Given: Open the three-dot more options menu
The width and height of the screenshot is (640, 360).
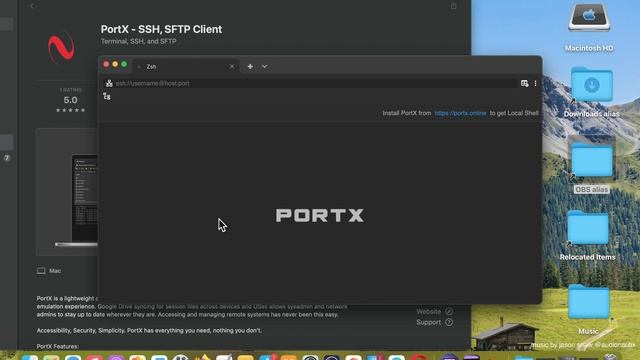Looking at the screenshot, I should [x=535, y=83].
